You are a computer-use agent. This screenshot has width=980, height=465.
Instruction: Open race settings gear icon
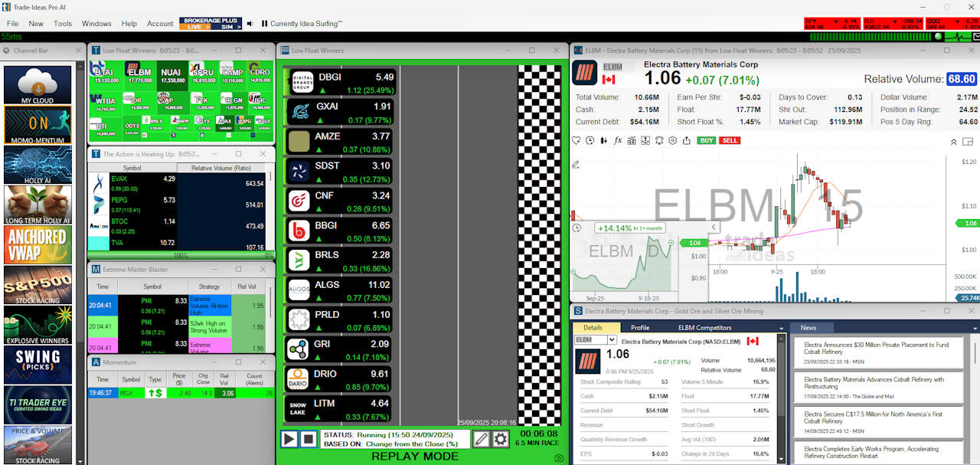(501, 439)
